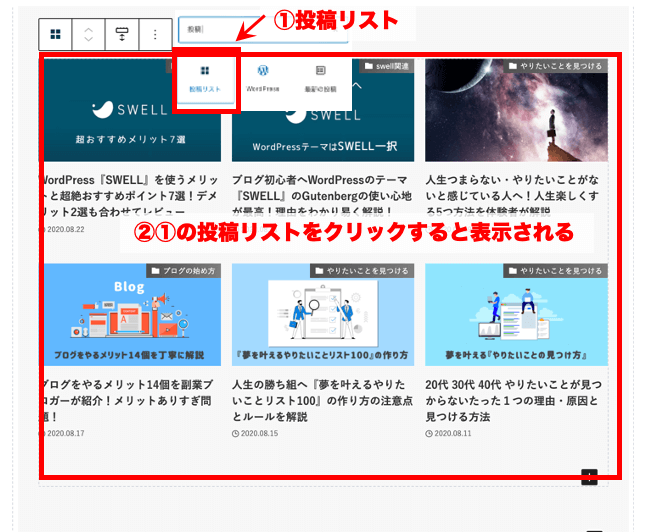Open the やりたいことリスト100の作り方 thumbnail
650x532 pixels.
323,315
